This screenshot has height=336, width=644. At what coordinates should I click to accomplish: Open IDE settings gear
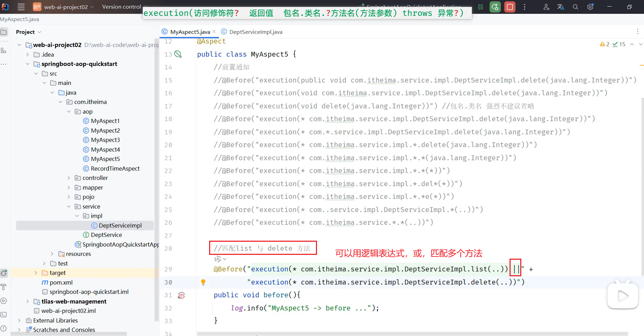pos(590,7)
